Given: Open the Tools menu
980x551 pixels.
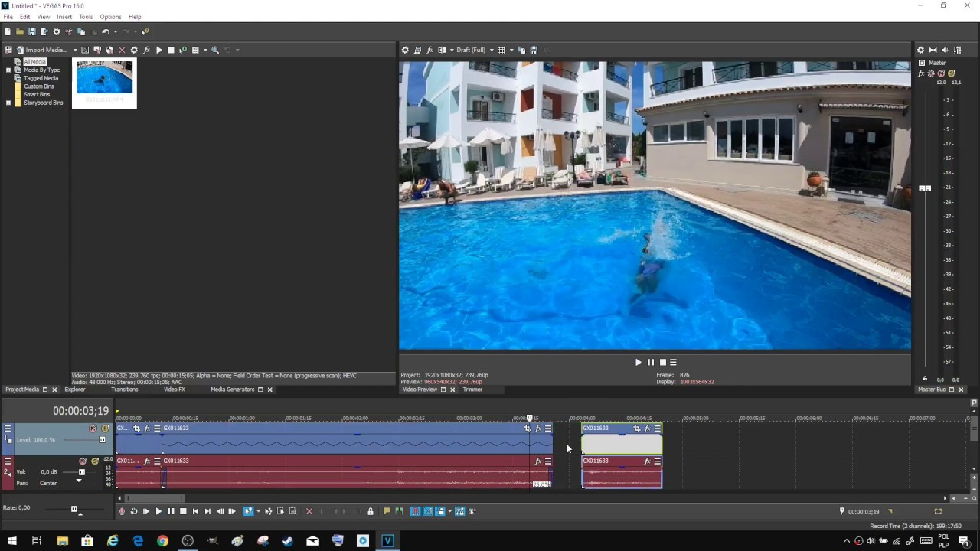Looking at the screenshot, I should pyautogui.click(x=86, y=17).
